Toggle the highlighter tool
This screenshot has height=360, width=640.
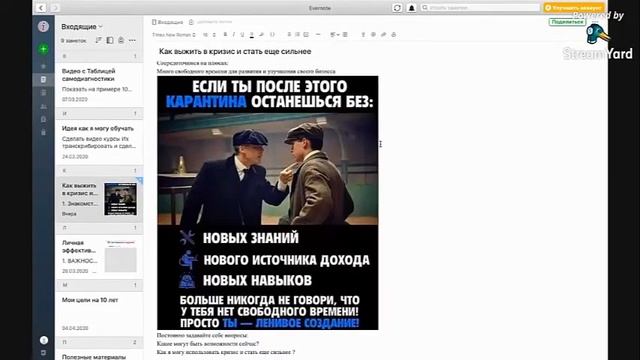[x=262, y=35]
